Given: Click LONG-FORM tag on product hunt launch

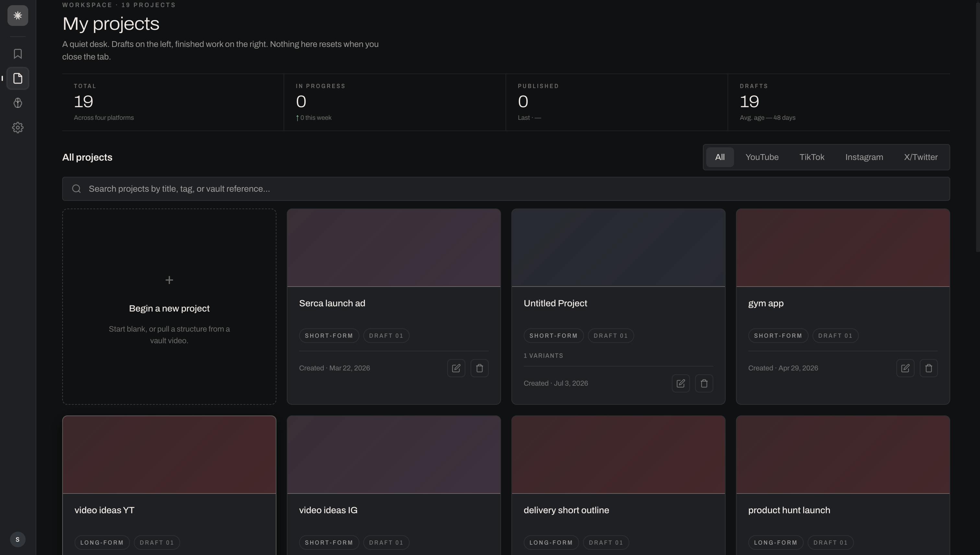Looking at the screenshot, I should point(776,543).
